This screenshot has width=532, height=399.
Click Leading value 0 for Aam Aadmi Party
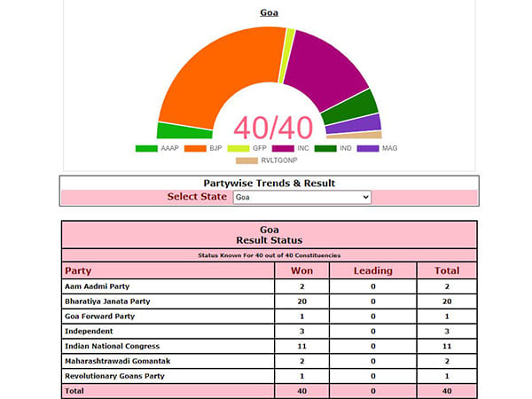pos(373,286)
